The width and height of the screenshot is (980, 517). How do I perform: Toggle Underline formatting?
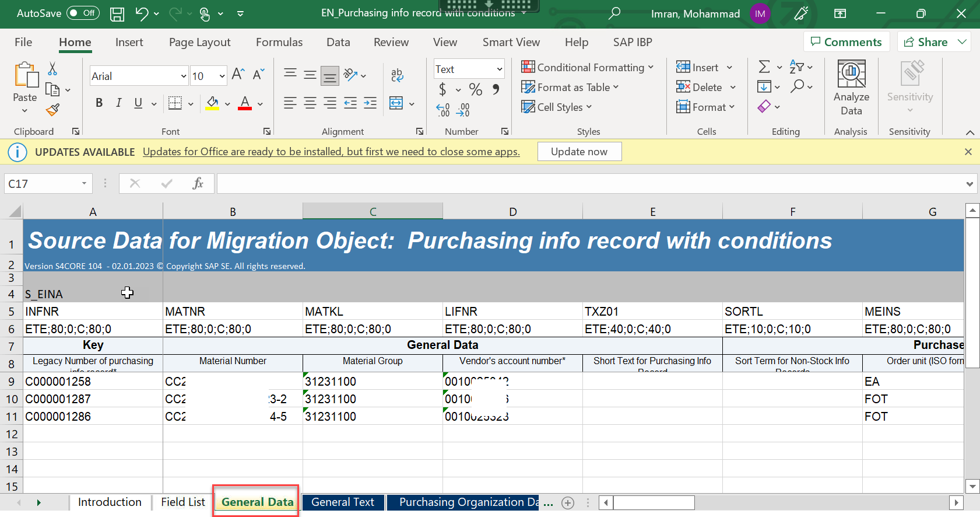[x=138, y=103]
